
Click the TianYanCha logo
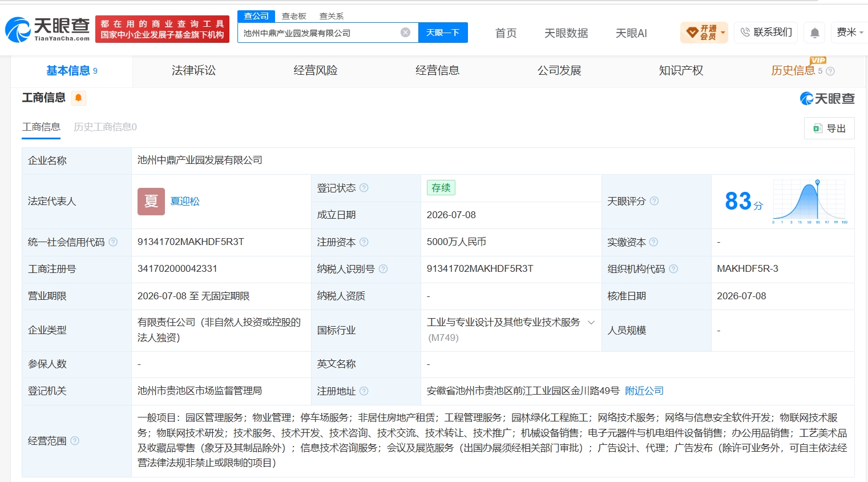pos(47,29)
